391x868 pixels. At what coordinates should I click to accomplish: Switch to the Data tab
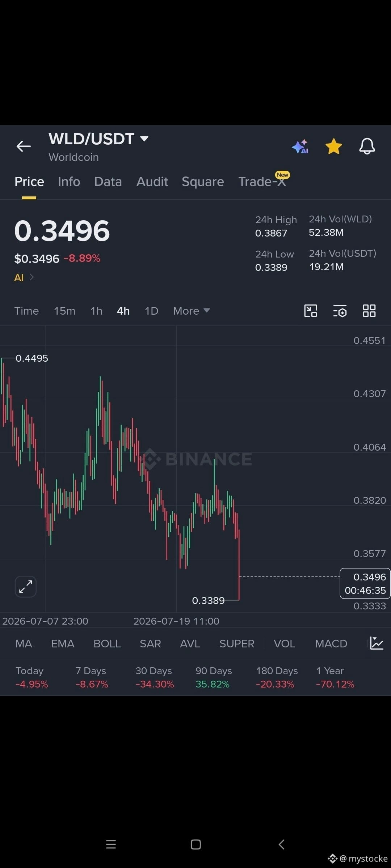[x=108, y=182]
